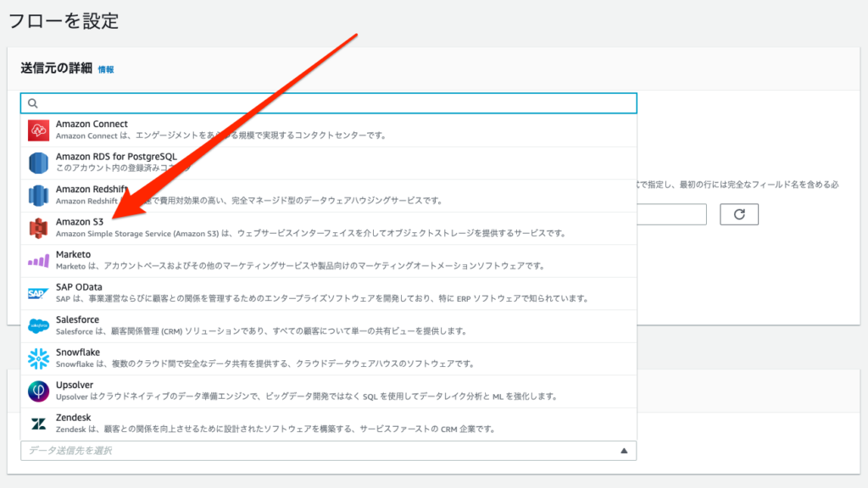Click the SAP OData logo icon
Image resolution: width=868 pixels, height=488 pixels.
pyautogui.click(x=36, y=291)
